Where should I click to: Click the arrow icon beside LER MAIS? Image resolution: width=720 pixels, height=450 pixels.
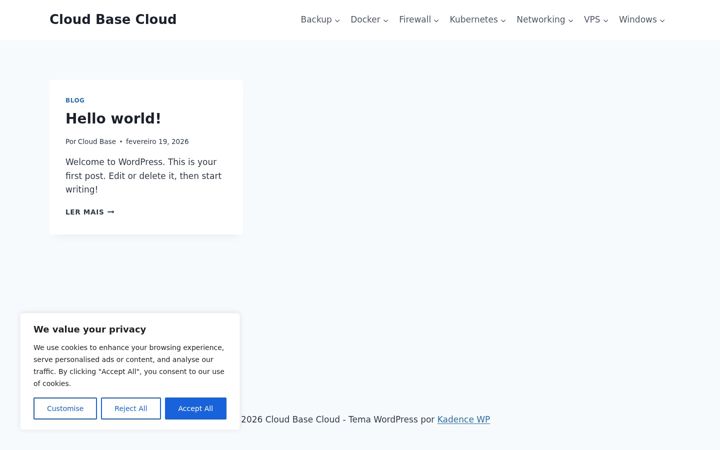tap(111, 212)
